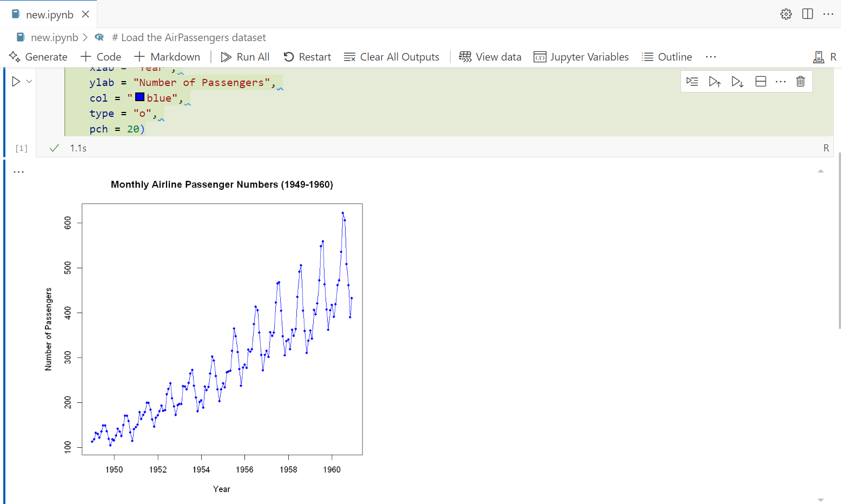Close the new.ipynb tab

[x=85, y=15]
